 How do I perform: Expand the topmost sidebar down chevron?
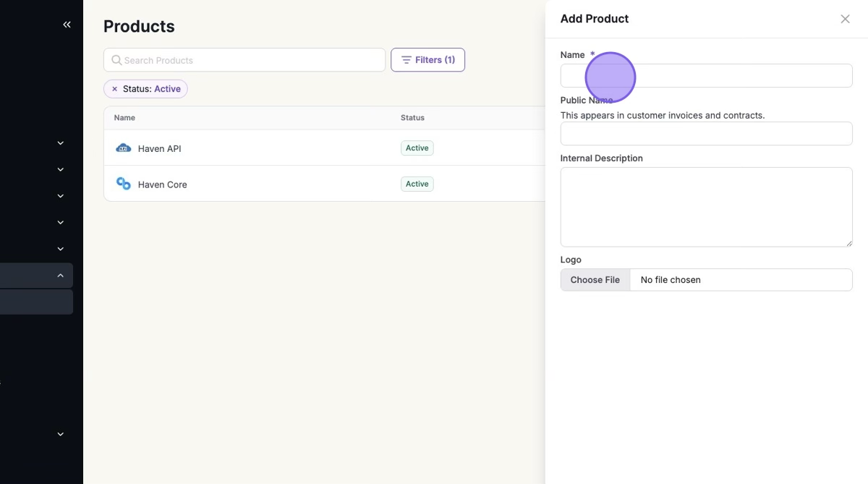click(x=60, y=143)
